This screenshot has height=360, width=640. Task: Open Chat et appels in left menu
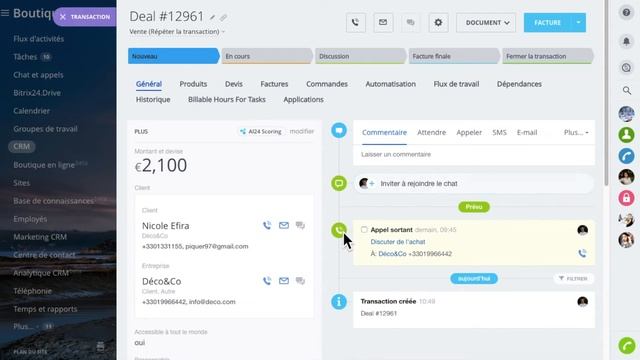[x=38, y=75]
